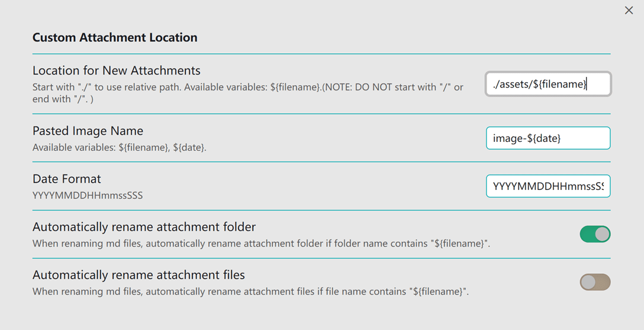Place cursor in the image-${date} field text

pos(527,138)
